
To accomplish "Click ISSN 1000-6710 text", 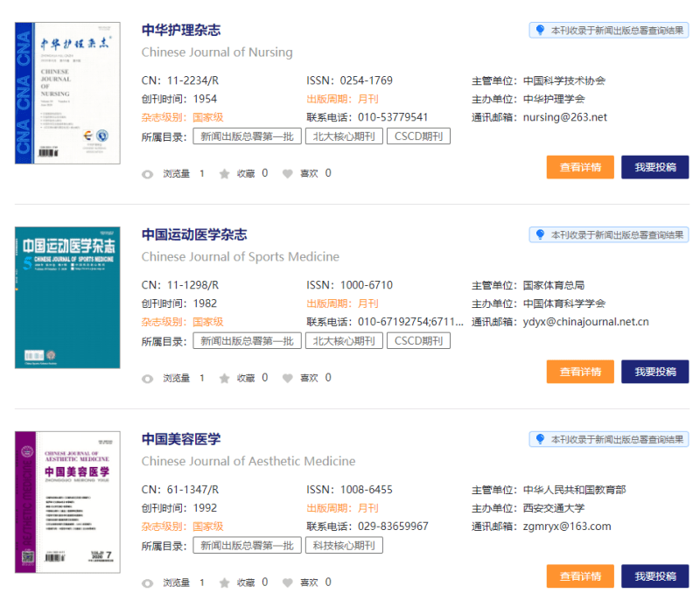I will tap(366, 285).
